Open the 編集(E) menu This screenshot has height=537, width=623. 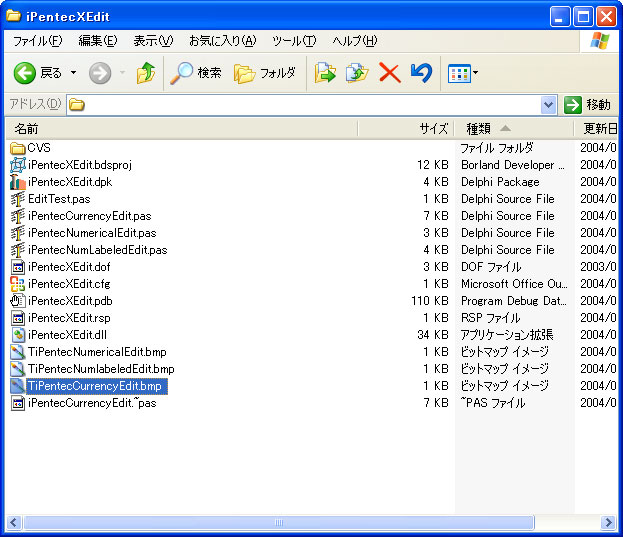coord(98,41)
